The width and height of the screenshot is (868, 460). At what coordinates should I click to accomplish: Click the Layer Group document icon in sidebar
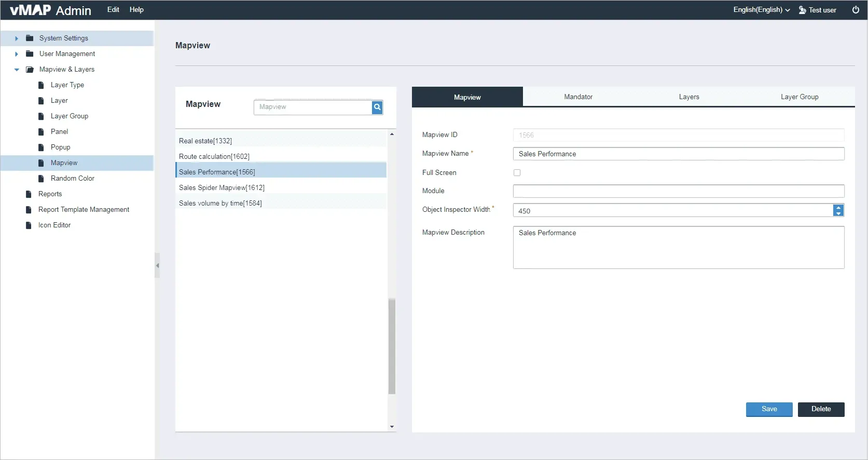[41, 116]
